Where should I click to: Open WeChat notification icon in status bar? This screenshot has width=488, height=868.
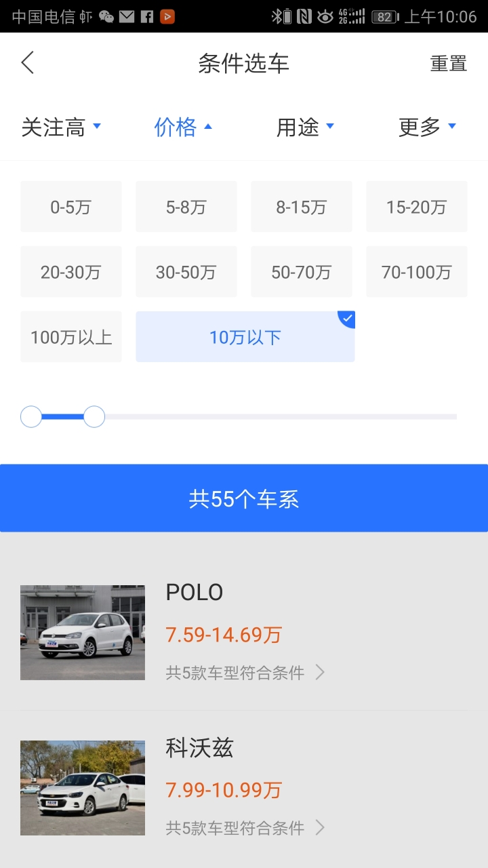pyautogui.click(x=106, y=16)
